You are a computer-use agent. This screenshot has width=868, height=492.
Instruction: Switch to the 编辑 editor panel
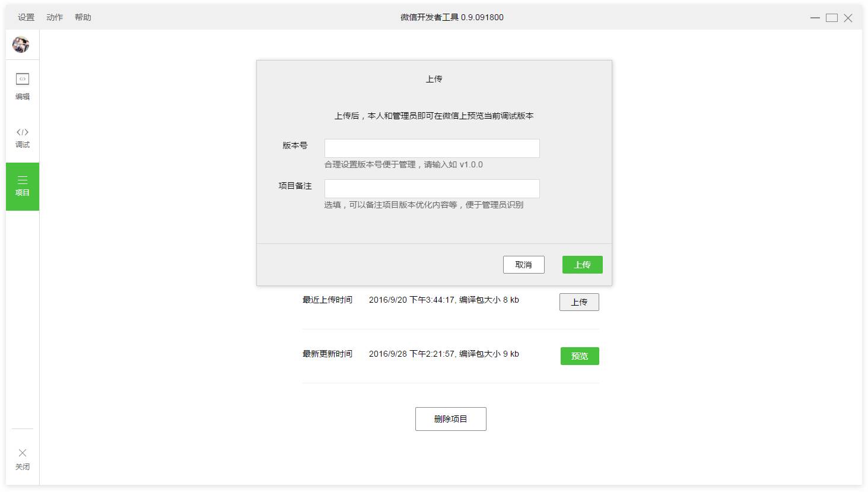23,87
